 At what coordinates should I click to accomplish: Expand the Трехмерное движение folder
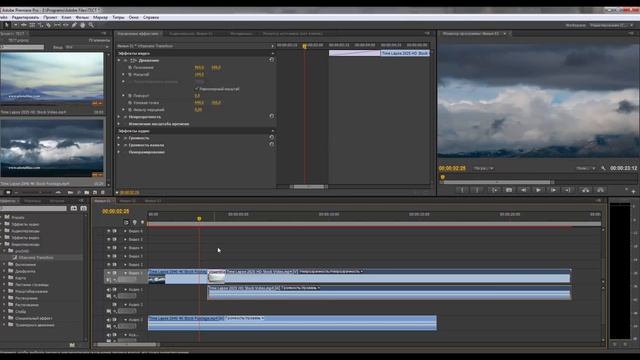(4, 325)
